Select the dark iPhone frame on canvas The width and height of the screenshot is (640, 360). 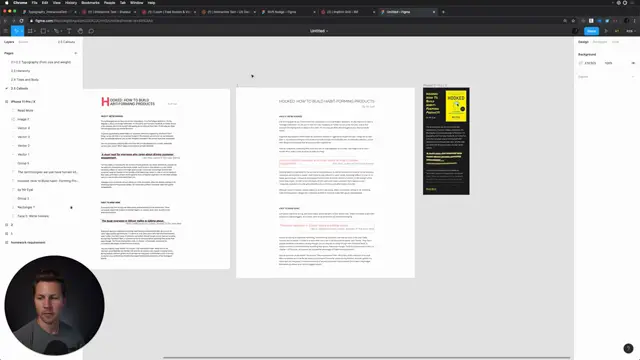click(x=446, y=141)
